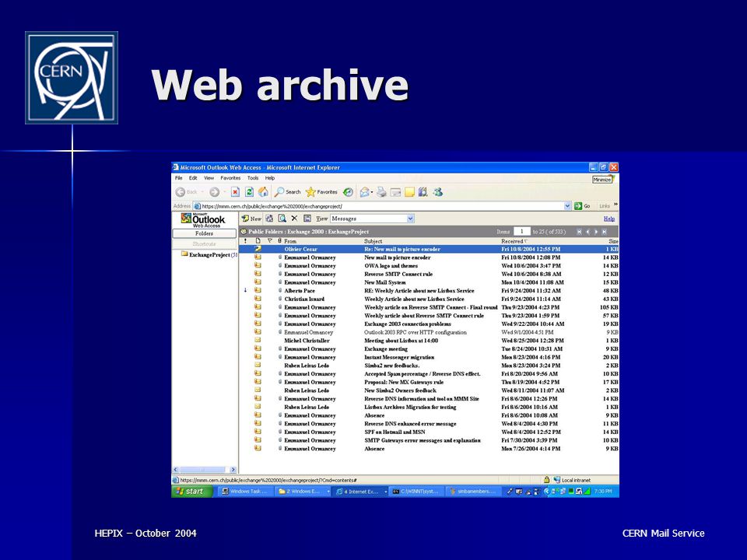Sort by From column header
This screenshot has width=747, height=560.
(x=290, y=241)
